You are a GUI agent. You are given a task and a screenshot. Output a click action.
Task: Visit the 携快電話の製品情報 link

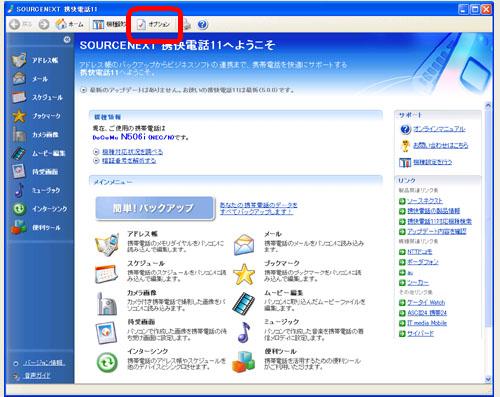[433, 211]
